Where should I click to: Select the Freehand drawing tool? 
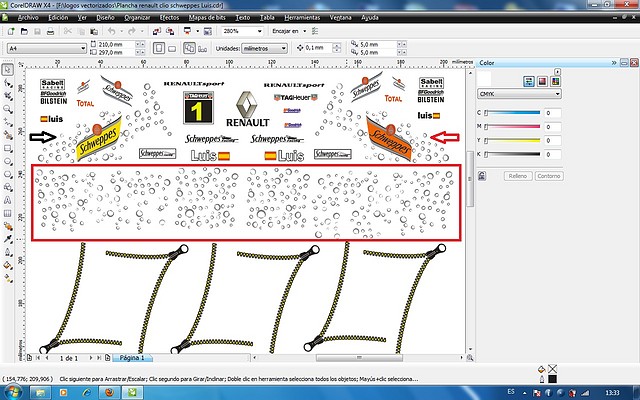(7, 122)
